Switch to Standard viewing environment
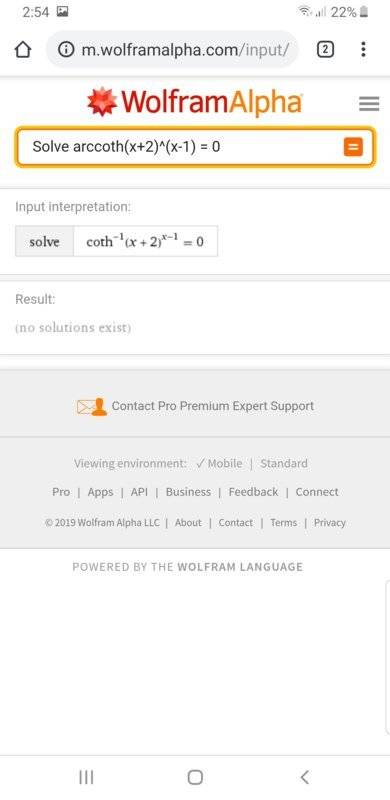Viewport: 390px width, 800px height. tap(284, 463)
